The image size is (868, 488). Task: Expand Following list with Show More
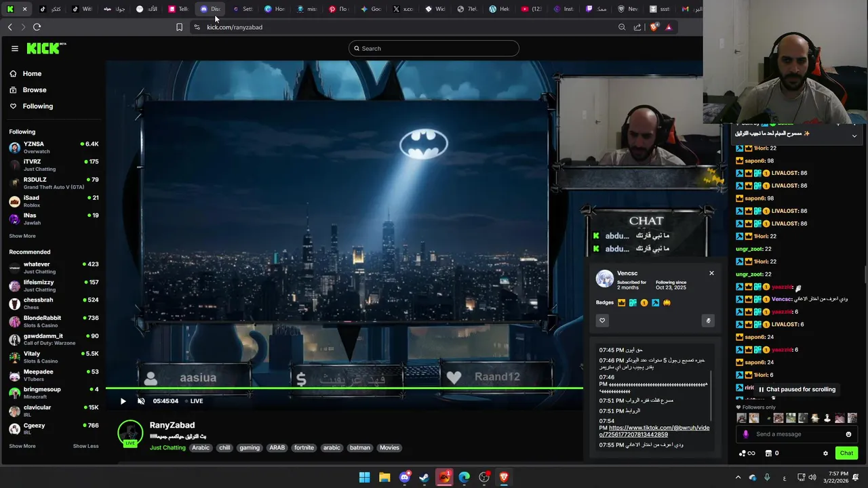(22, 236)
